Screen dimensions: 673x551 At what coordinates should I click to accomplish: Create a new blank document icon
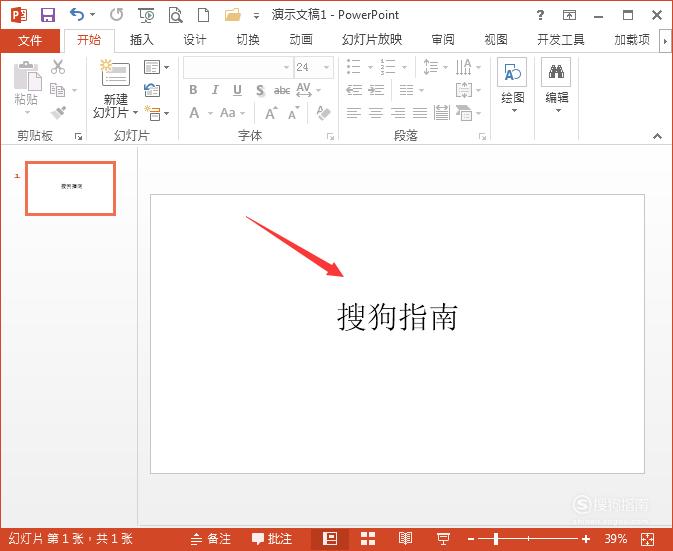[203, 15]
